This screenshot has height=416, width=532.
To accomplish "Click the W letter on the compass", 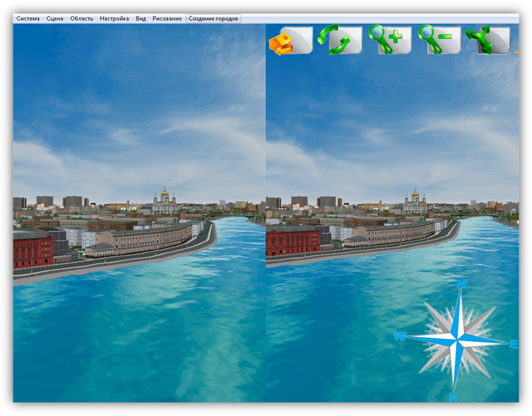I will (399, 336).
